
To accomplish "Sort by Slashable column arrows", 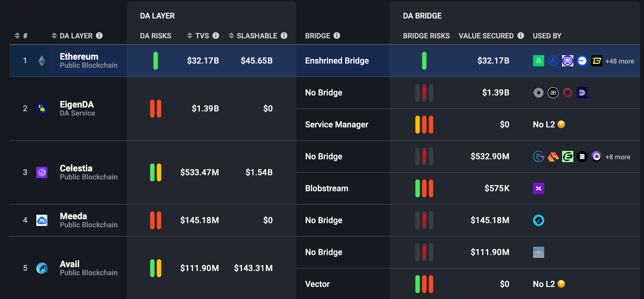I will 231,36.
